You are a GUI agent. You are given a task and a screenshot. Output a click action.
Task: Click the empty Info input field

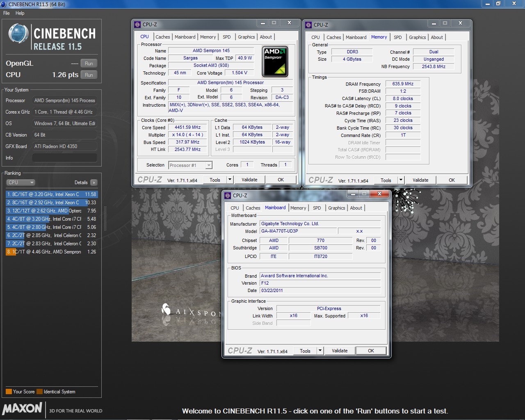point(65,158)
